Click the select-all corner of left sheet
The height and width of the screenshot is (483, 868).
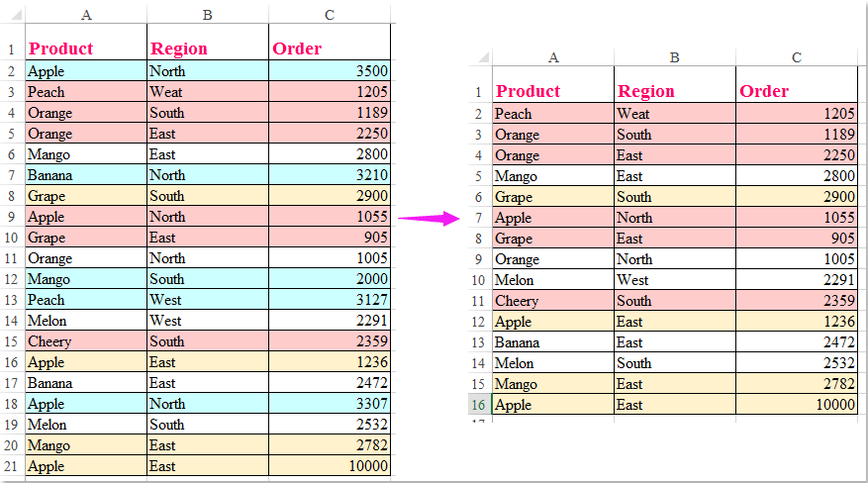pyautogui.click(x=13, y=15)
